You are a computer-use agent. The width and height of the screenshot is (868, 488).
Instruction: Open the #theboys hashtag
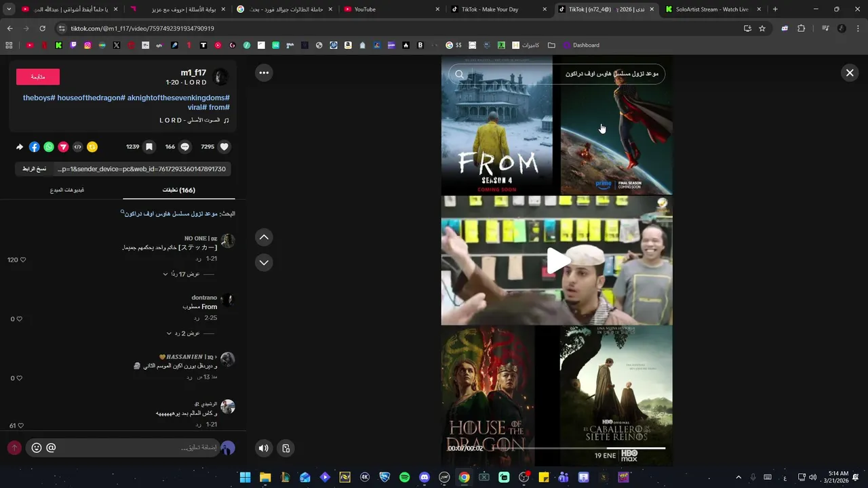[x=39, y=98]
